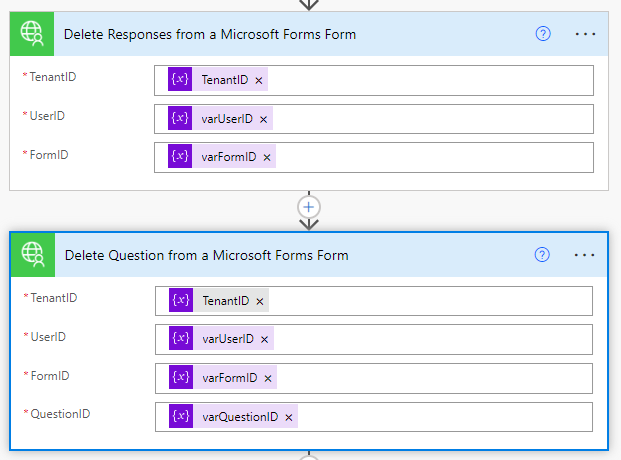
Task: Open more options menu for Delete Question action
Action: pos(585,255)
